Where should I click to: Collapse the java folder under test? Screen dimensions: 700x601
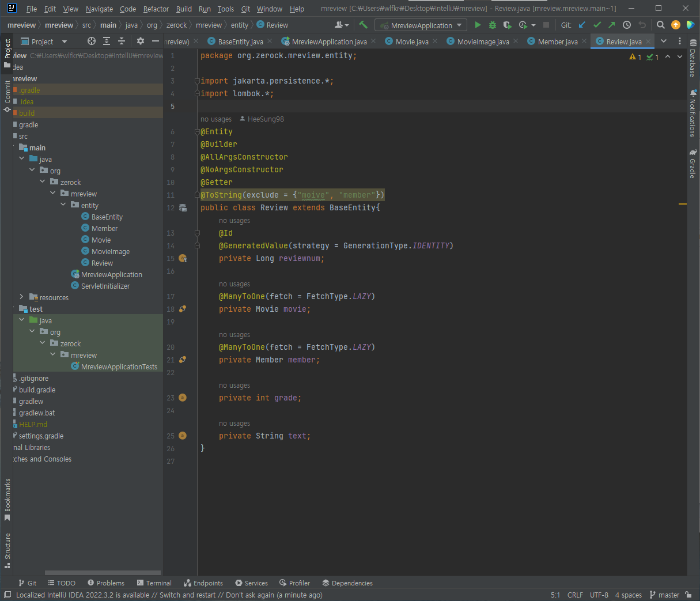(22, 320)
